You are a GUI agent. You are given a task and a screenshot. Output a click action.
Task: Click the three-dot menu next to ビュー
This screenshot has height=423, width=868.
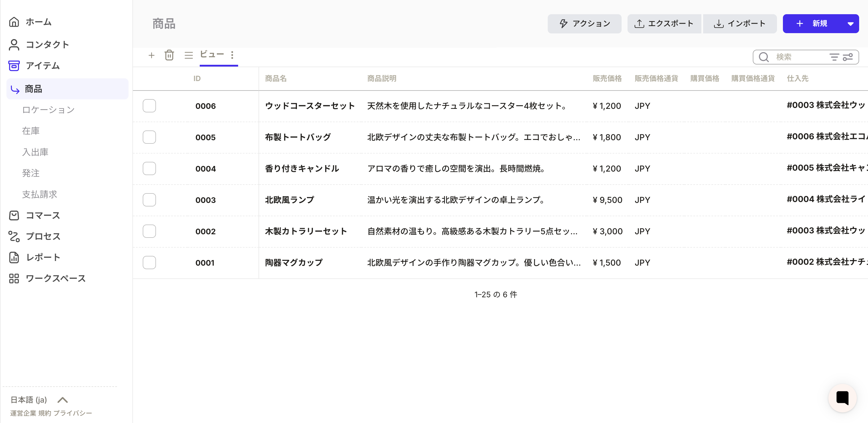coord(232,55)
